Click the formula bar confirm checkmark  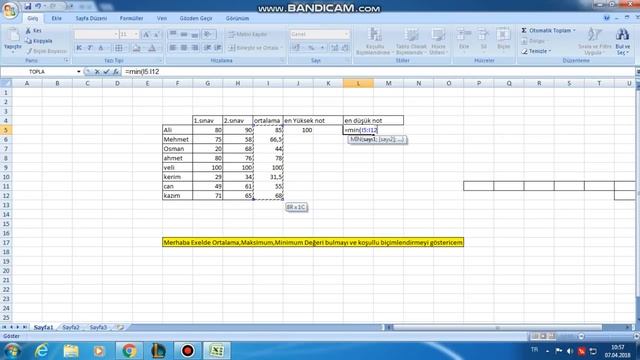pos(107,72)
